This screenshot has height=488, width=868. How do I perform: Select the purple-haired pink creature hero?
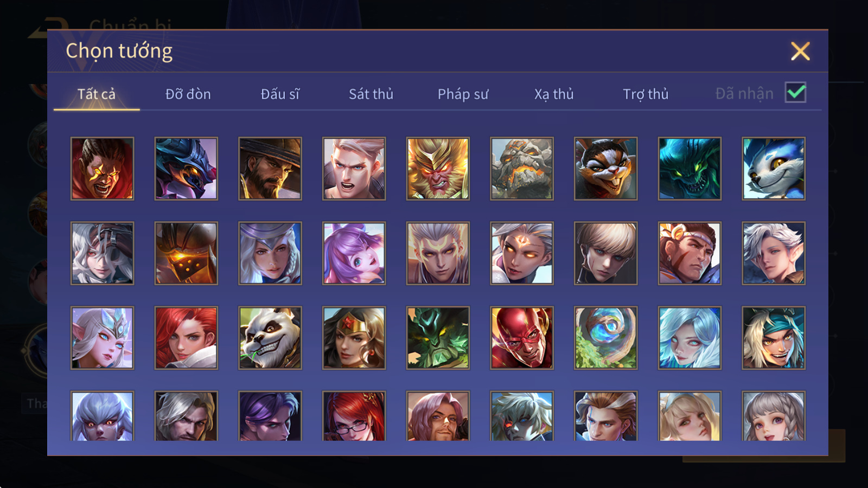pos(354,253)
